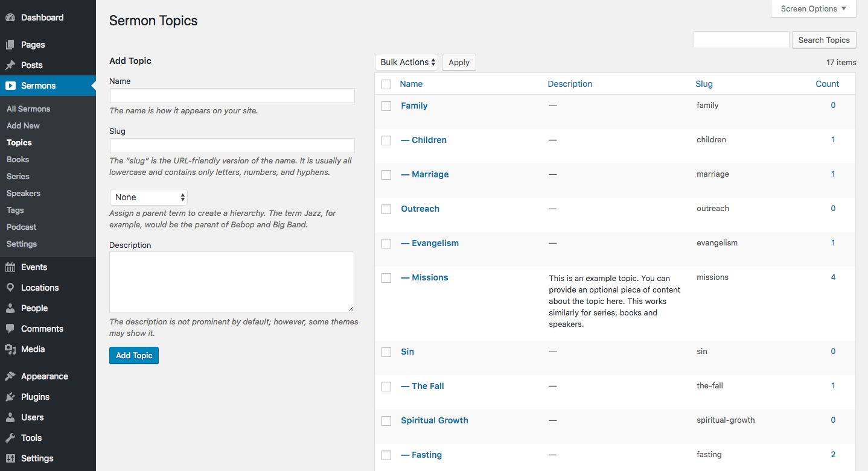The image size is (868, 471).
Task: Check the Family topic checkbox
Action: coord(386,106)
